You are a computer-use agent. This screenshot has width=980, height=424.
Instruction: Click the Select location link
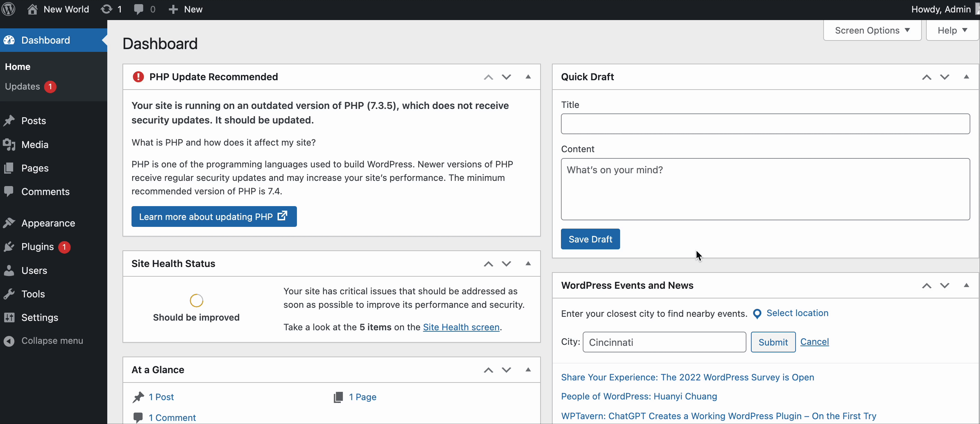(797, 313)
